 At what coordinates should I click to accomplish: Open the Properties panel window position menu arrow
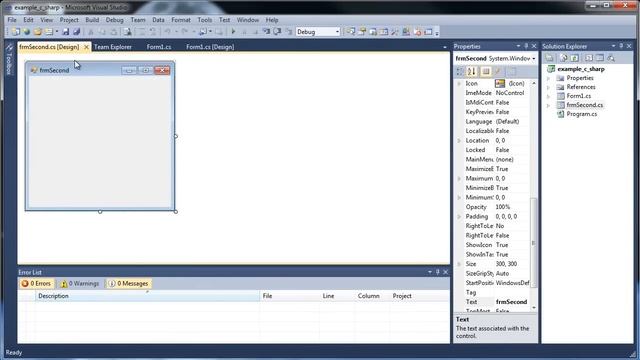coord(518,46)
